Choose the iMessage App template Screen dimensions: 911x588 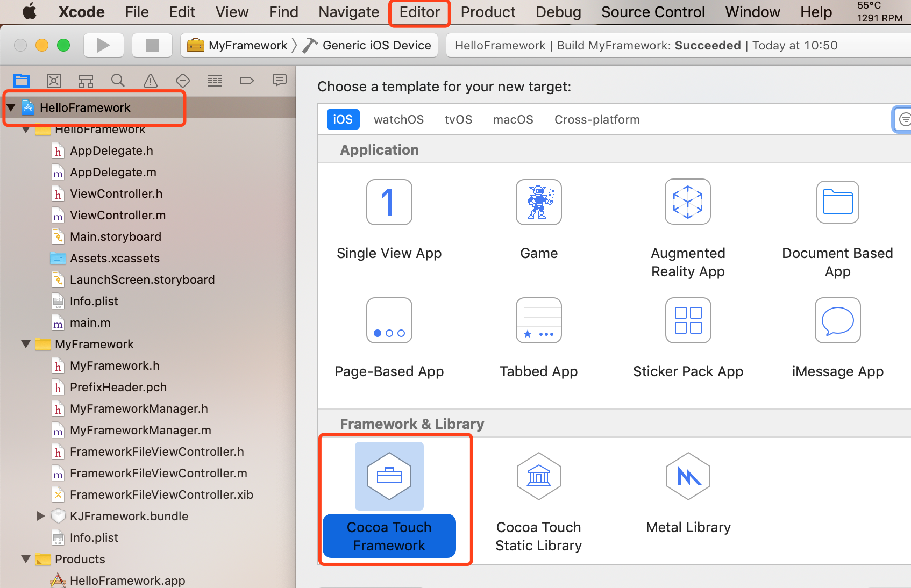click(837, 339)
